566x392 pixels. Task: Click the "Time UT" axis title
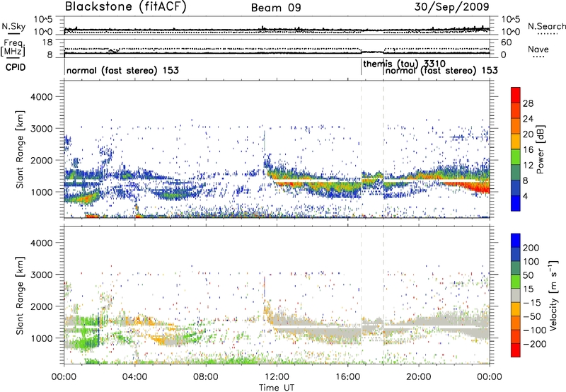coord(277,387)
